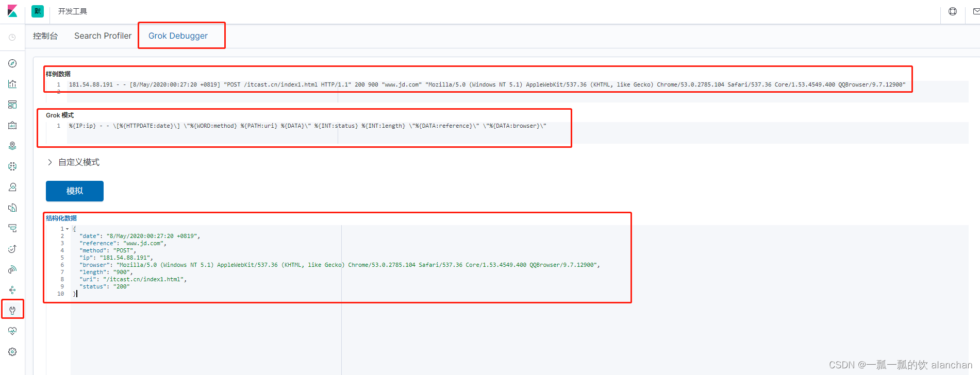Open SIEM icon in sidebar
The width and height of the screenshot is (980, 375).
click(12, 269)
